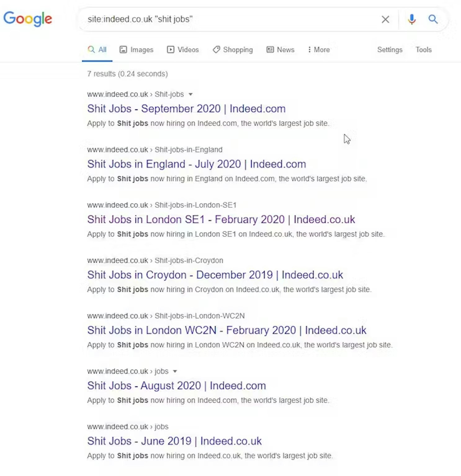Click the search query input field
The image size is (461, 476).
230,19
